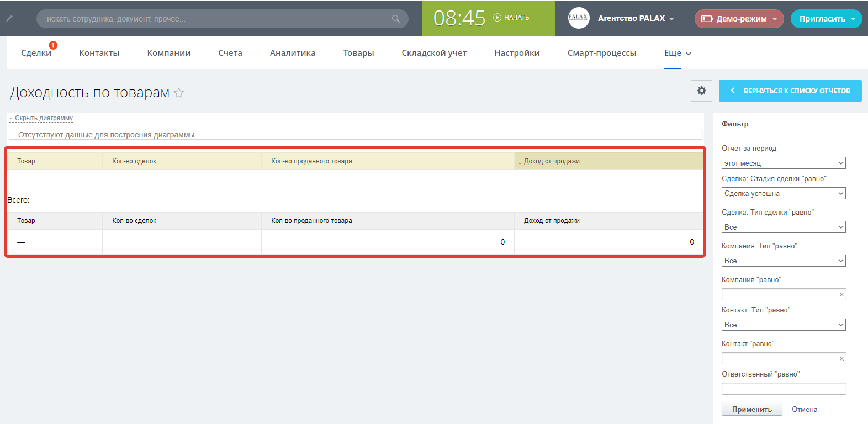Click the pencil edit icon at top-left
Viewport: 868px width, 424px height.
tap(9, 18)
